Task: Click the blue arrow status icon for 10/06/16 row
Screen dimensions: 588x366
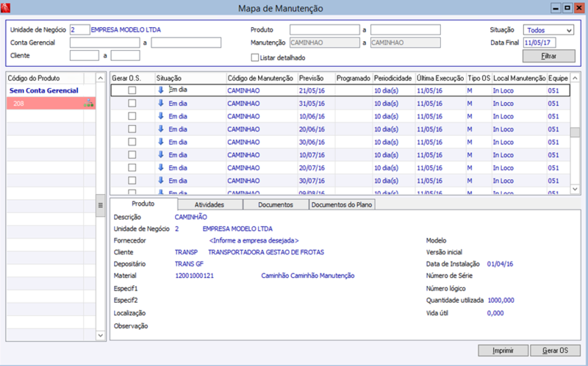Action: (161, 116)
